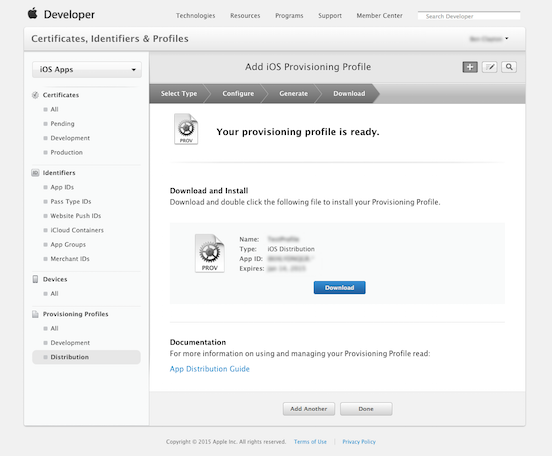This screenshot has height=456, width=552.
Task: Click the 'iOS Distribution' type value
Action: 291,249
